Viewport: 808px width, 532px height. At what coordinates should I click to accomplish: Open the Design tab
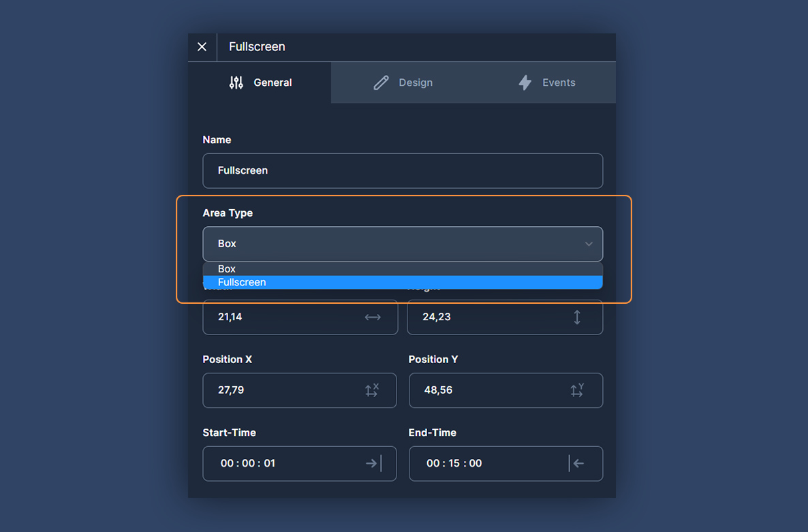[x=403, y=82]
